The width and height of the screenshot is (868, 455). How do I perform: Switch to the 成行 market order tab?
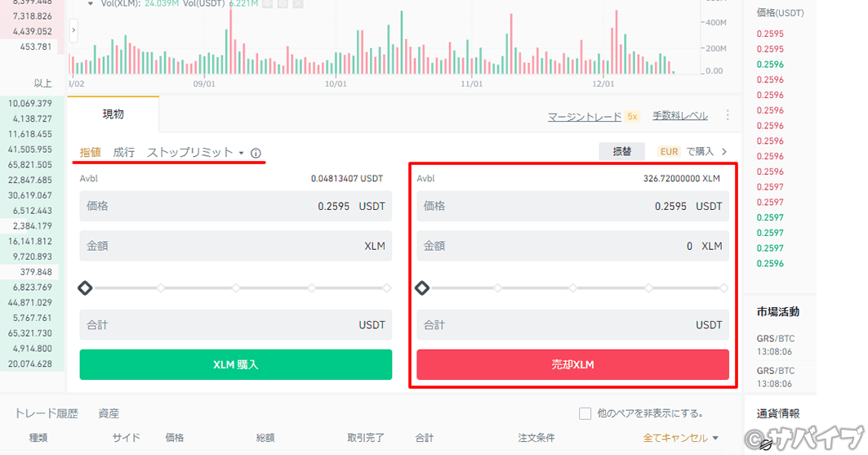[123, 152]
